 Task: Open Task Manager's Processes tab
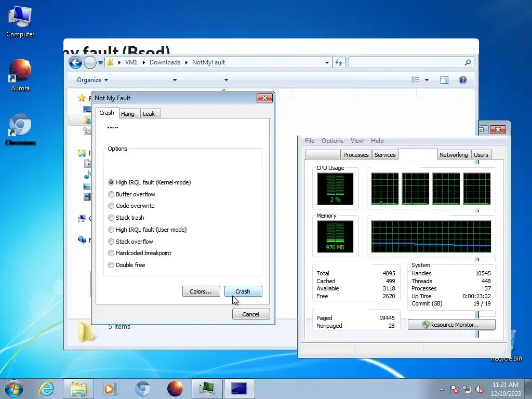pos(355,155)
